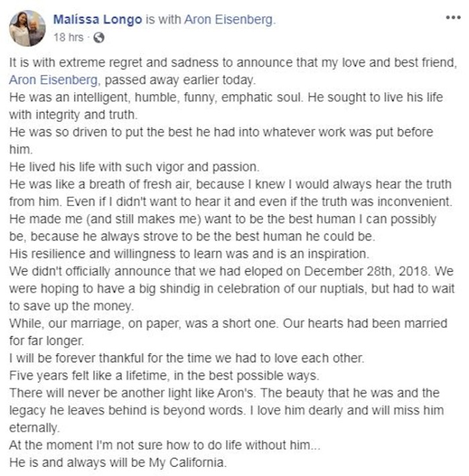
Task: Click the globe public privacy icon
Action: click(x=99, y=38)
